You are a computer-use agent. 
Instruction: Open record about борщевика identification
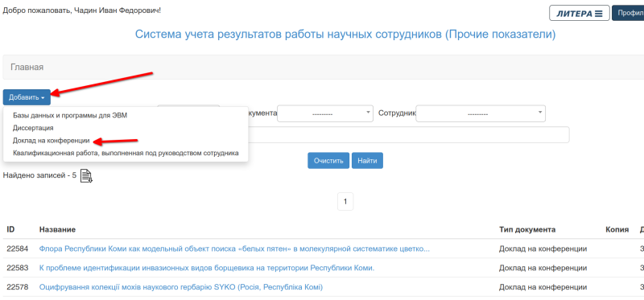(207, 268)
